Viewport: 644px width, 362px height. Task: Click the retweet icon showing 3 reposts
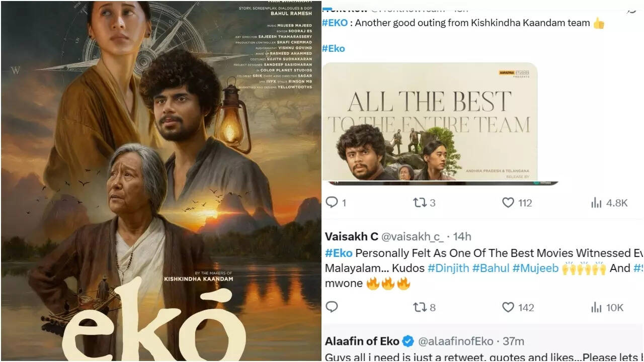pos(420,203)
